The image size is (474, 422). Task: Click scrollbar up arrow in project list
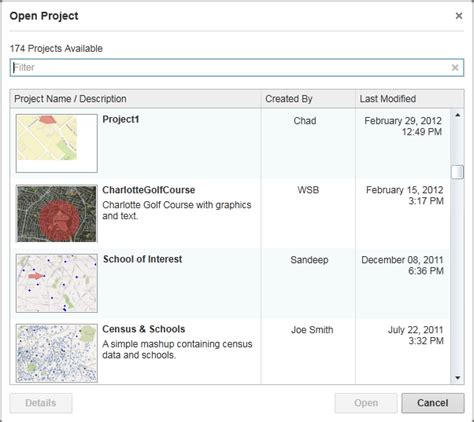(x=458, y=115)
